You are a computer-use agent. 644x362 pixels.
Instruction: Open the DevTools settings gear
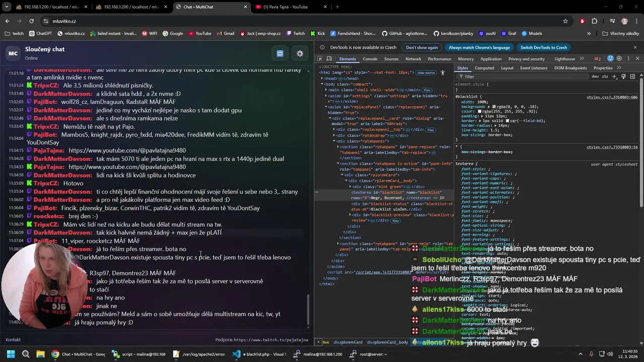click(619, 59)
